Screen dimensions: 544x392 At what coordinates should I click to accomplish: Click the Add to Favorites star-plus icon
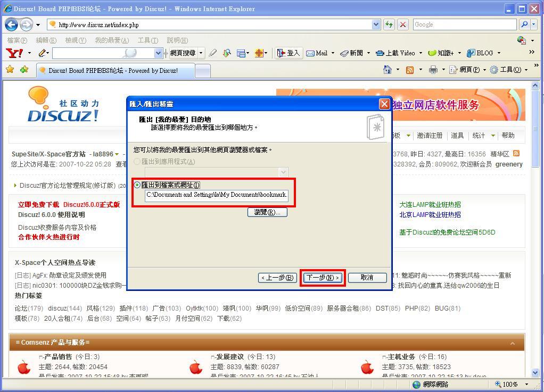24,69
